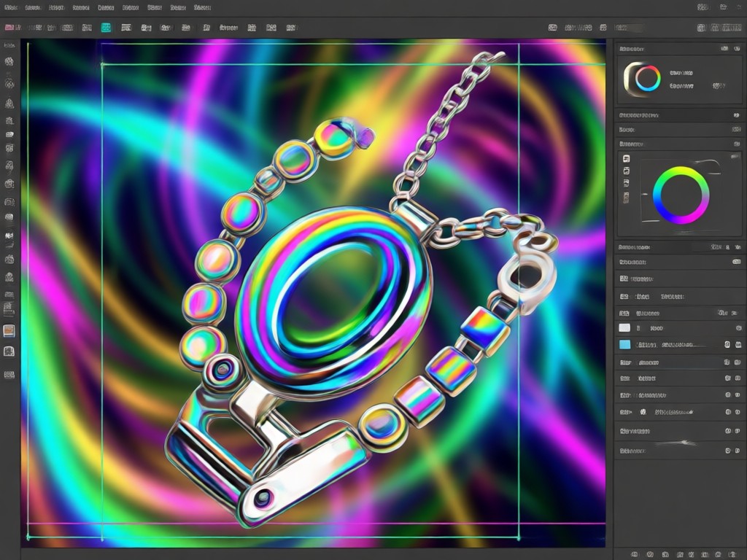
Task: Click the far-right icon on the blue-thumbnail layer row
Action: pos(738,344)
